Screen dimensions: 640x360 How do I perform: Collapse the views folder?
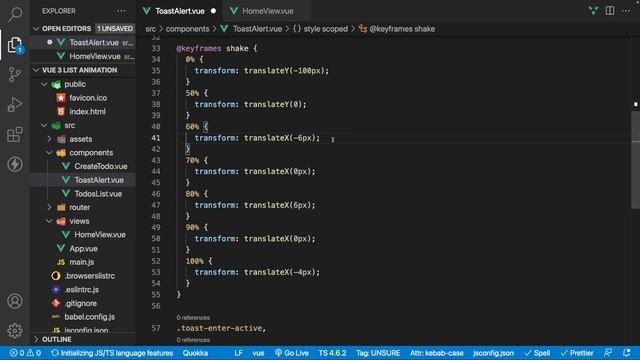pyautogui.click(x=49, y=221)
